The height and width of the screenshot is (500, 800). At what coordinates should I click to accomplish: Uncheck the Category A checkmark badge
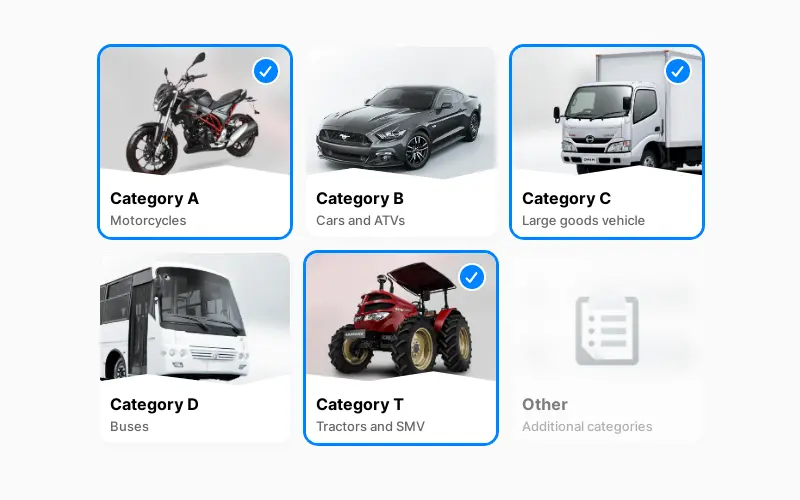(x=266, y=71)
